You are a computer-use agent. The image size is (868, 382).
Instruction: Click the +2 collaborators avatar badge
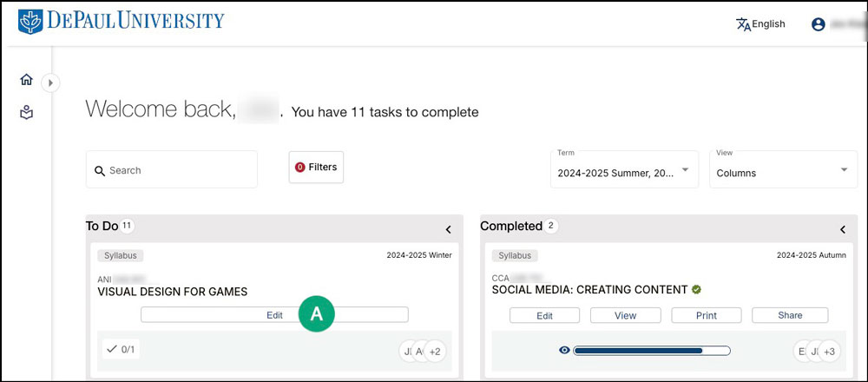[x=435, y=352]
